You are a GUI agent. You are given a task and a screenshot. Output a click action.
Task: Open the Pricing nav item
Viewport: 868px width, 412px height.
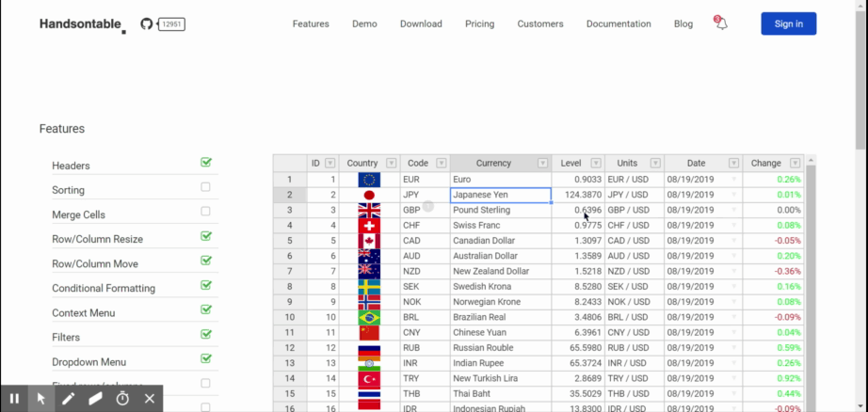[479, 24]
